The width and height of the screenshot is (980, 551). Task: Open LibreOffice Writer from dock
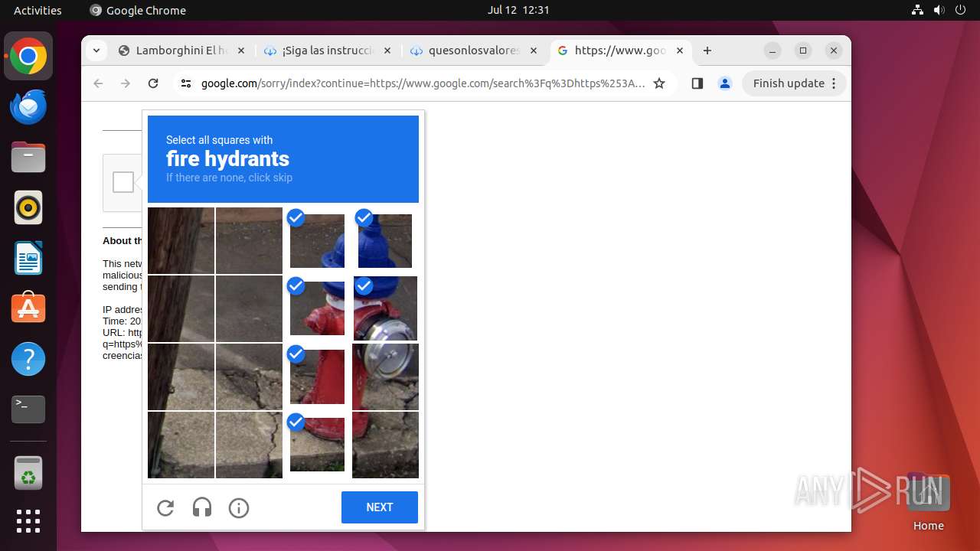[x=28, y=258]
